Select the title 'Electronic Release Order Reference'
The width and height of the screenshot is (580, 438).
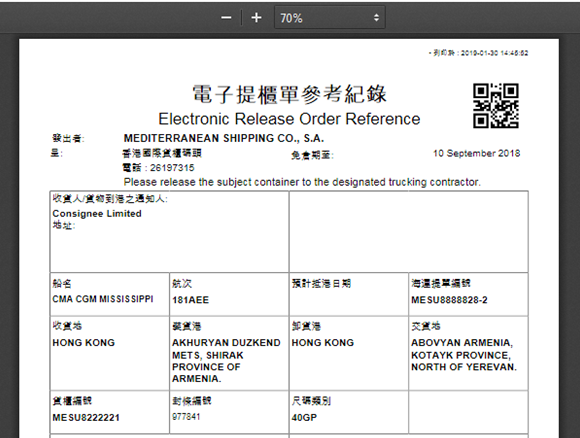[x=289, y=119]
